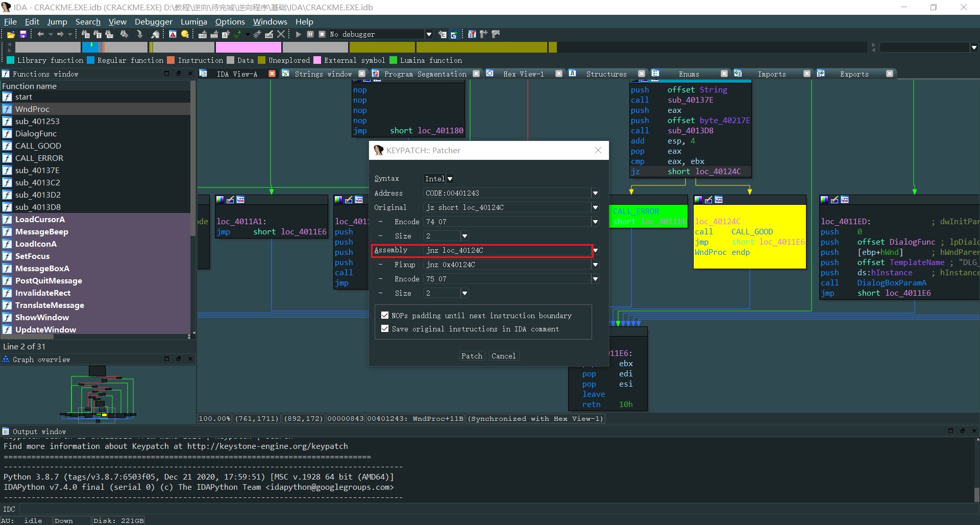Expand the Address CODE:00401243 dropdown
980x525 pixels.
coord(595,193)
